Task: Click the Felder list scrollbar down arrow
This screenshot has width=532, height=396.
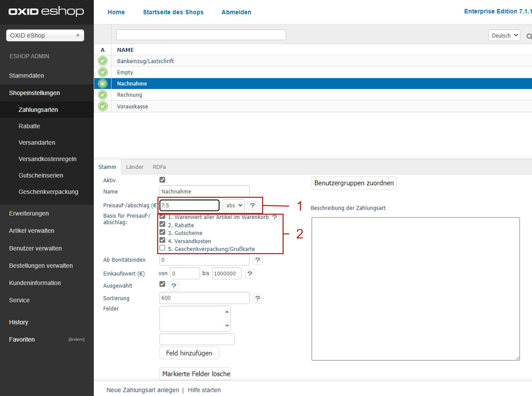Action: 227,326
